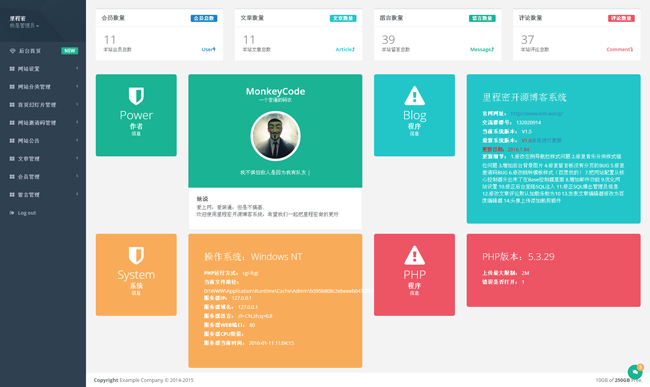This screenshot has width=650, height=387.
Task: Open the Article link in 文章数量 card
Action: (345, 49)
